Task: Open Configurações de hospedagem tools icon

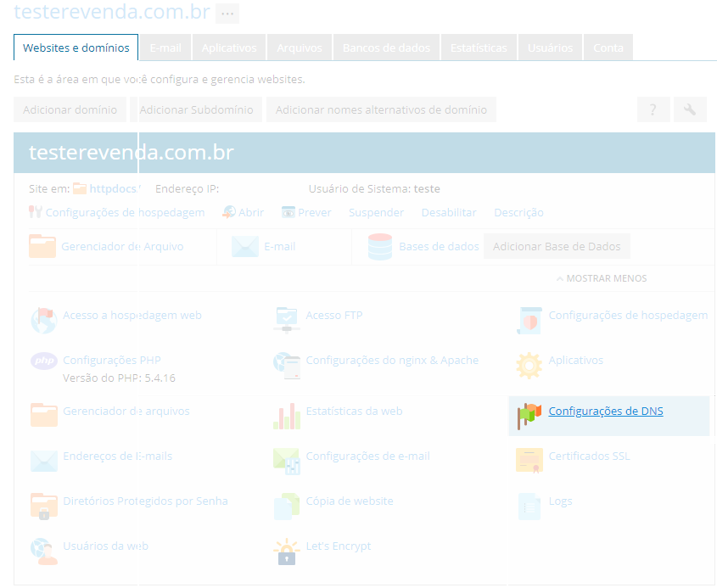Action: pos(35,212)
